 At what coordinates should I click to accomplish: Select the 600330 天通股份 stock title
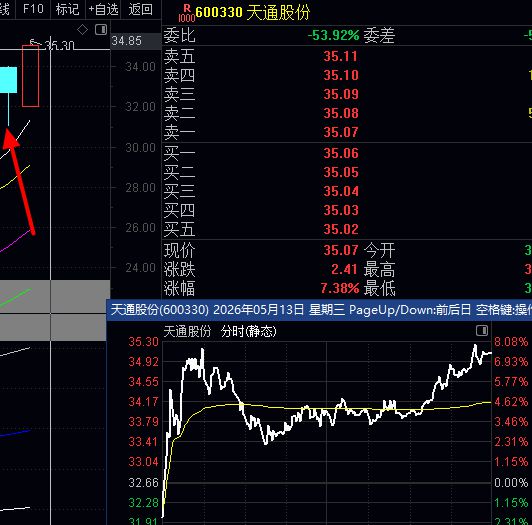253,13
